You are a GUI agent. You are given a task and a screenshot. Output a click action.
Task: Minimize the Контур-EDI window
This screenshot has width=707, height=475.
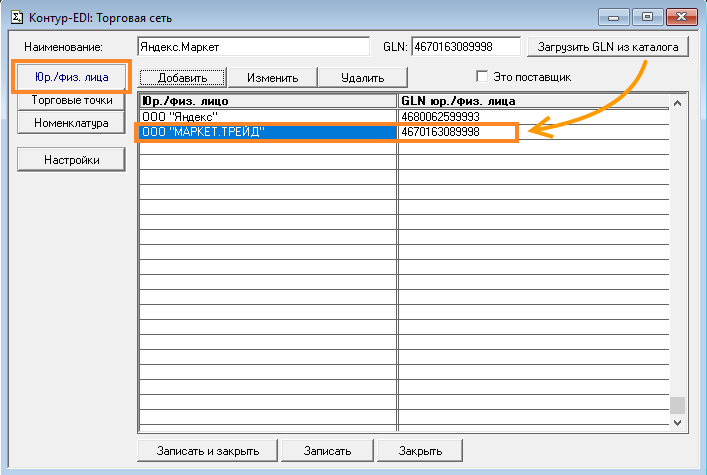[613, 17]
